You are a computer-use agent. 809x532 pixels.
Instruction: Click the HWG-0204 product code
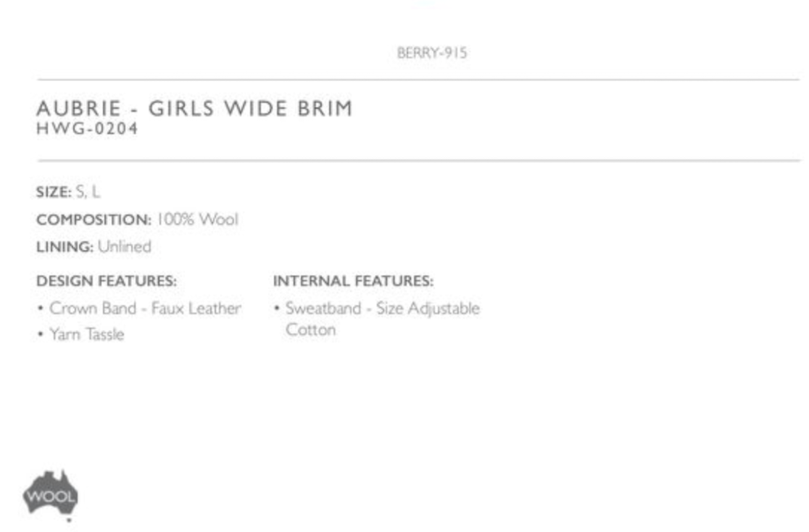tap(87, 129)
